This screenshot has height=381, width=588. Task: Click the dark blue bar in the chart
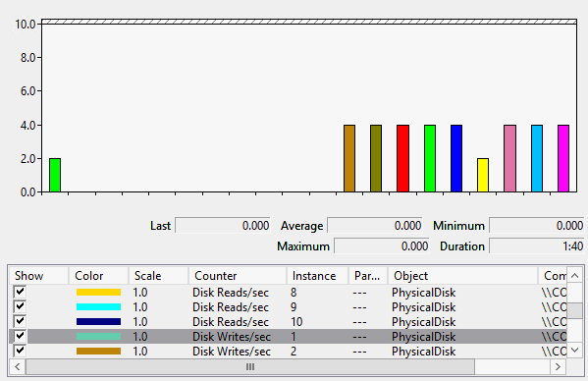pos(456,158)
